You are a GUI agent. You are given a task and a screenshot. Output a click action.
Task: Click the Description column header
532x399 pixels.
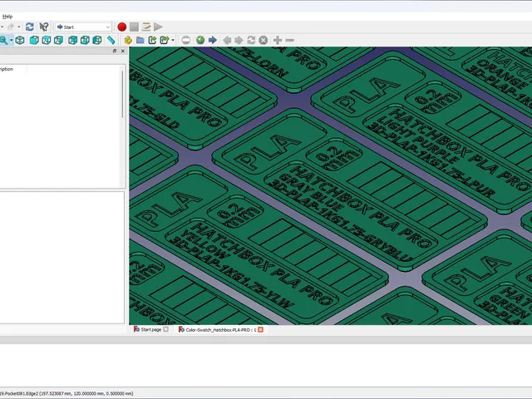coord(7,69)
